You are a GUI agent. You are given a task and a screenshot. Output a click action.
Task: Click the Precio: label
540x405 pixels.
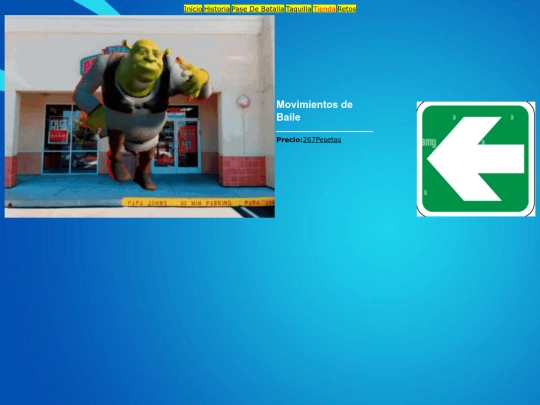pos(289,140)
